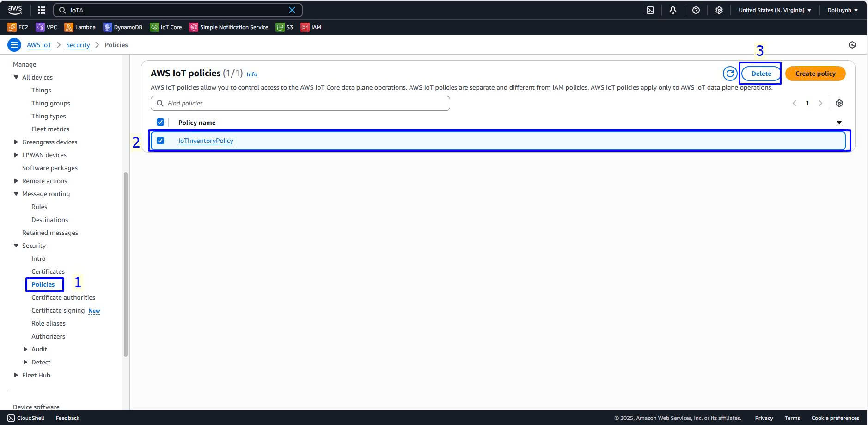
Task: Open the help question mark icon
Action: [x=696, y=10]
